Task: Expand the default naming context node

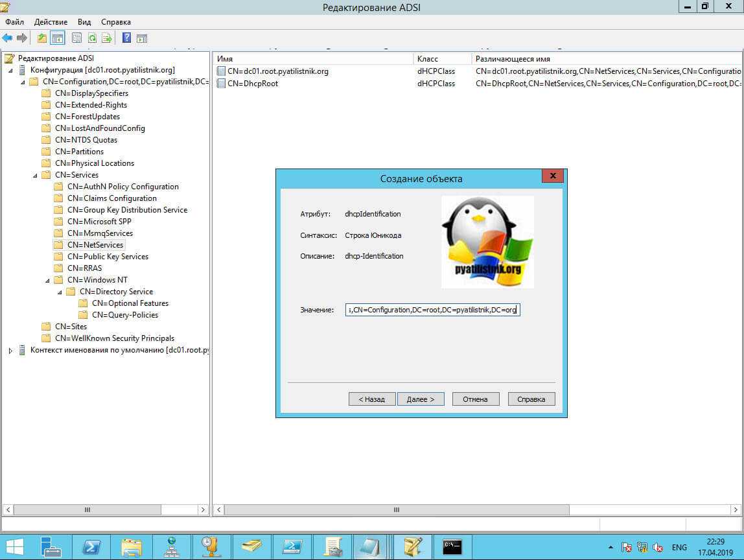Action: point(10,351)
